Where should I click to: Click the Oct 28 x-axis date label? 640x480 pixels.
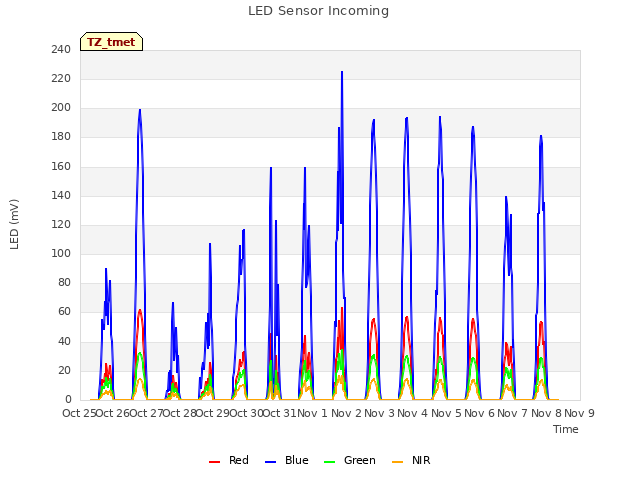coord(180,413)
